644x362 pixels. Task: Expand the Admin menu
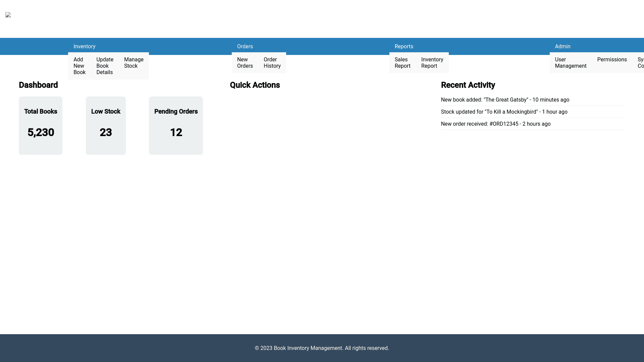click(562, 47)
